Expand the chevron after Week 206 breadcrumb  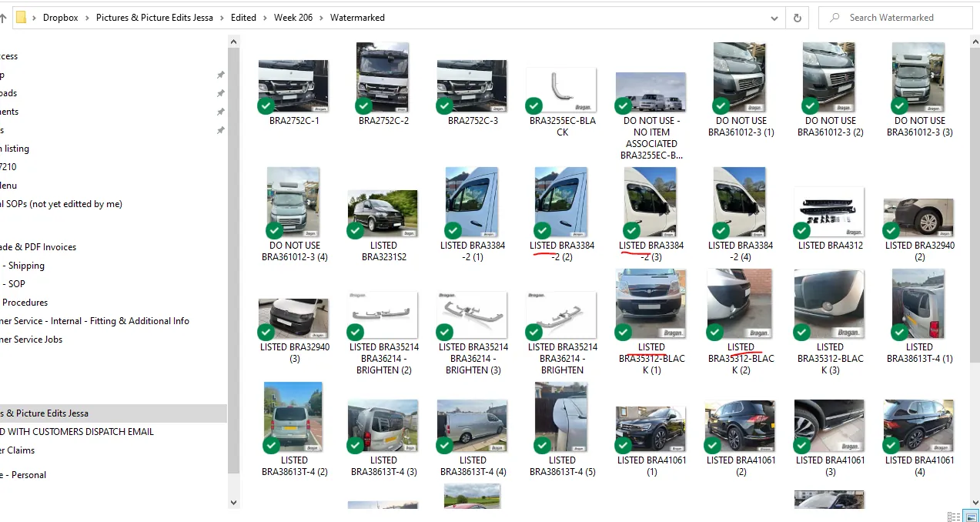click(x=322, y=18)
